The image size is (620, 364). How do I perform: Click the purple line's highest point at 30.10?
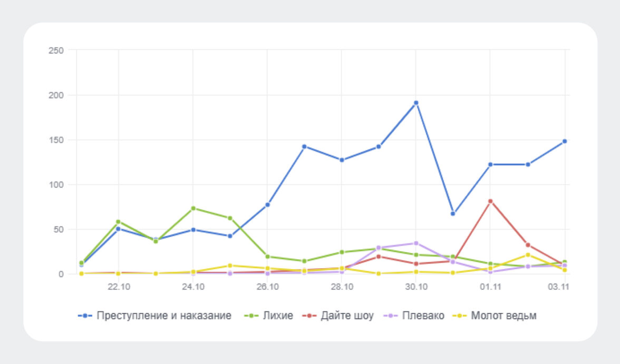pyautogui.click(x=416, y=243)
